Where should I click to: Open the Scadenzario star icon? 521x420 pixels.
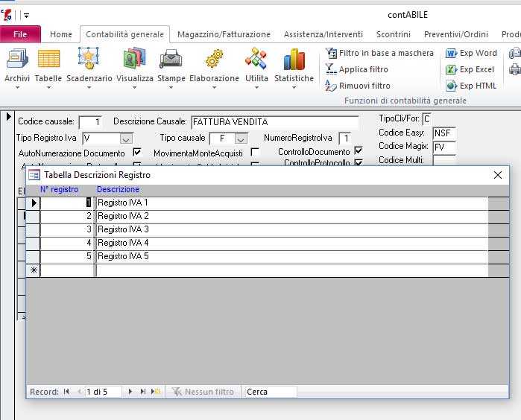[89, 58]
